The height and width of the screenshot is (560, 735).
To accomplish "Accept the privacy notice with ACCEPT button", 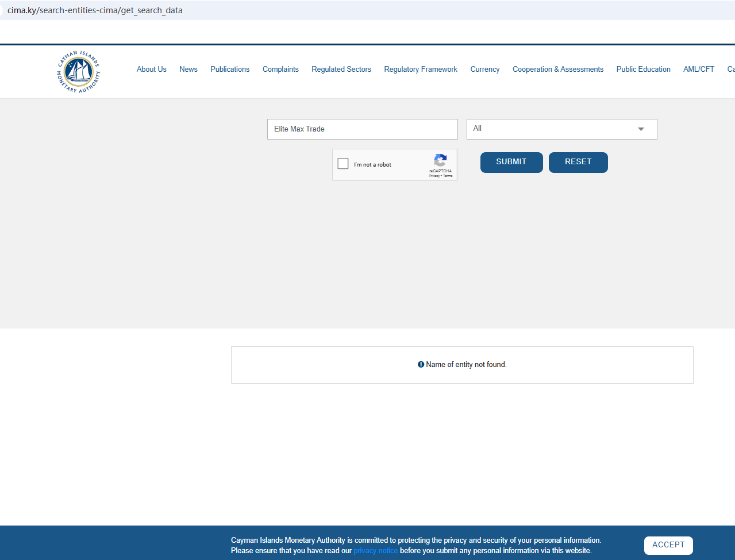I will (x=668, y=545).
